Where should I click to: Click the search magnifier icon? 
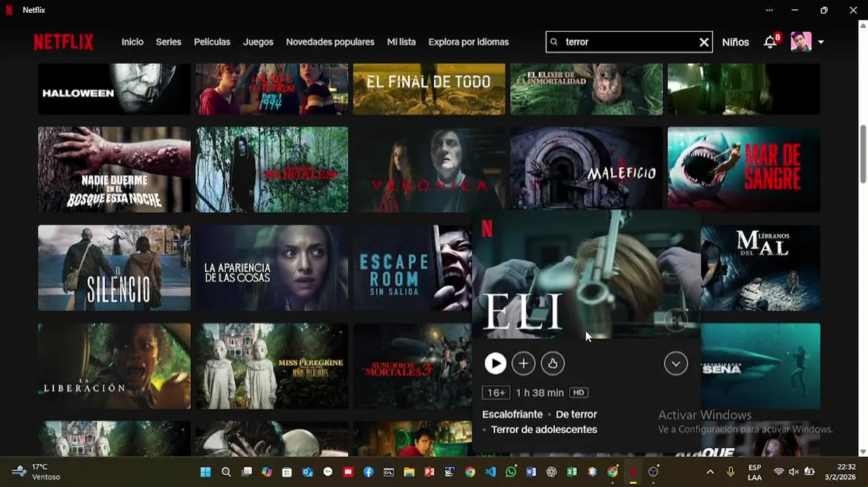[554, 42]
